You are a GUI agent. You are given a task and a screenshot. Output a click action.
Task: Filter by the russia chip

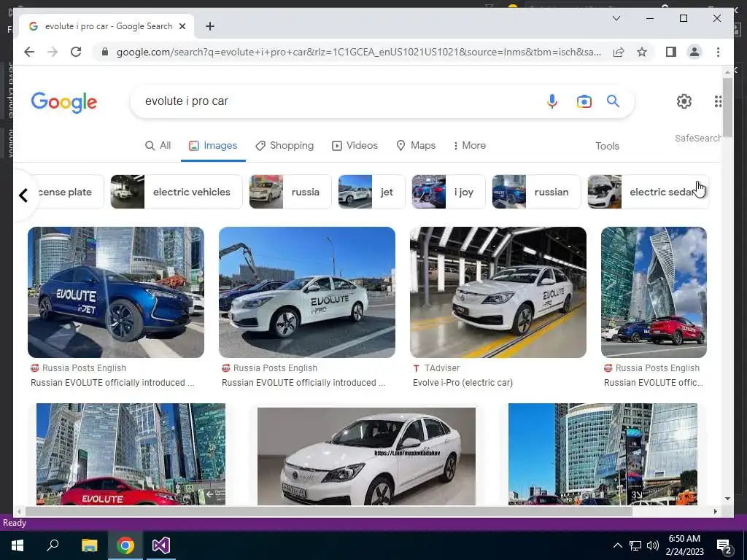point(290,192)
